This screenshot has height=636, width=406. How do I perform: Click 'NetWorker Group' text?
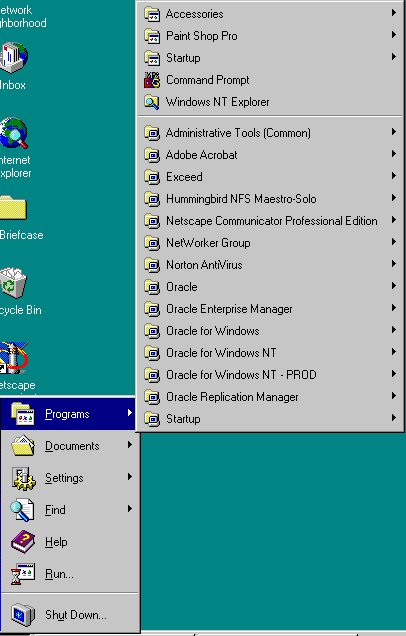208,243
